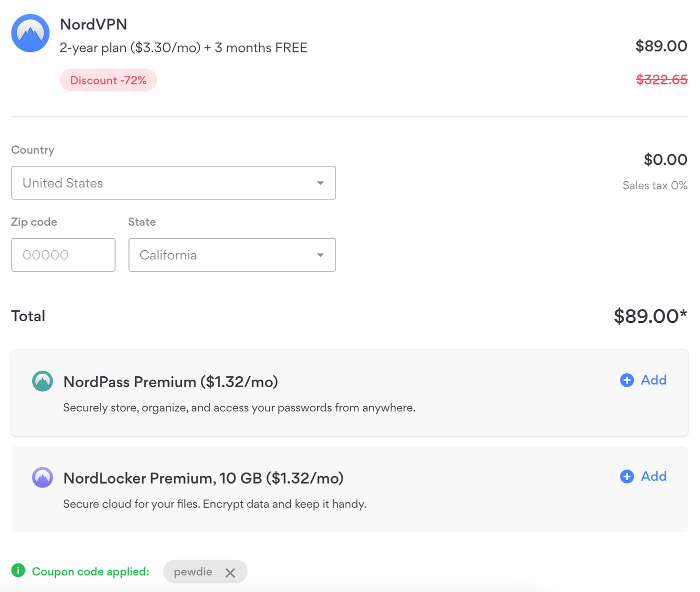Click the pewdie coupon code chip
The width and height of the screenshot is (700, 592).
point(193,572)
